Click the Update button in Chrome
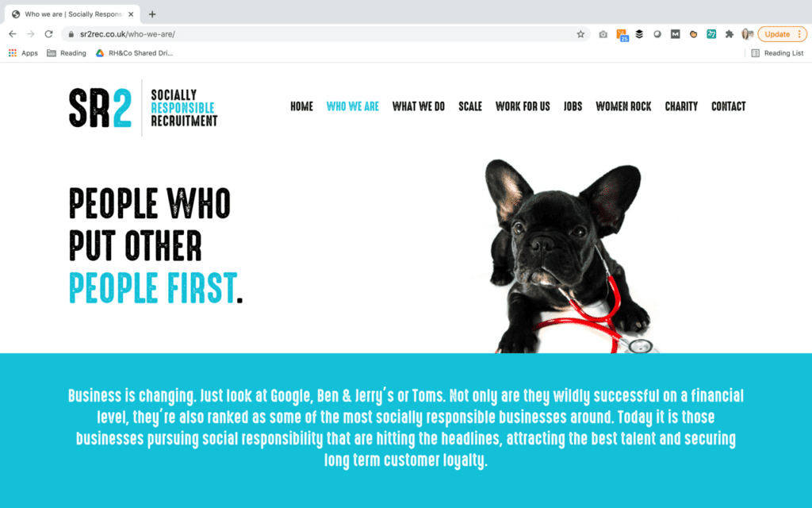Viewport: 812px width, 508px height. click(782, 34)
